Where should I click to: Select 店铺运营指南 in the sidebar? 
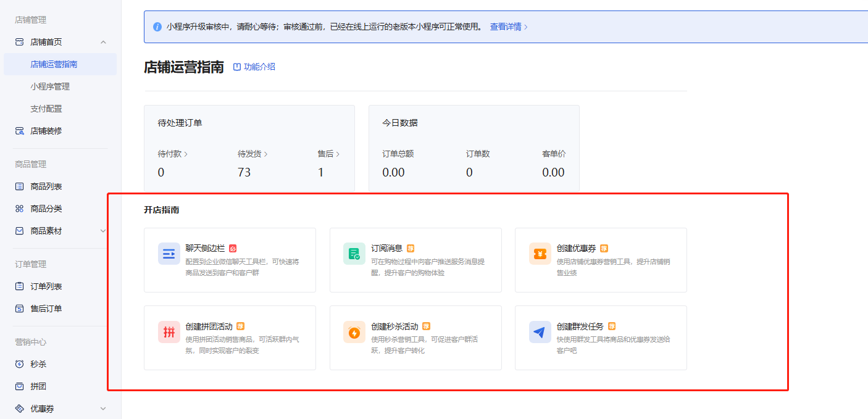pyautogui.click(x=60, y=64)
